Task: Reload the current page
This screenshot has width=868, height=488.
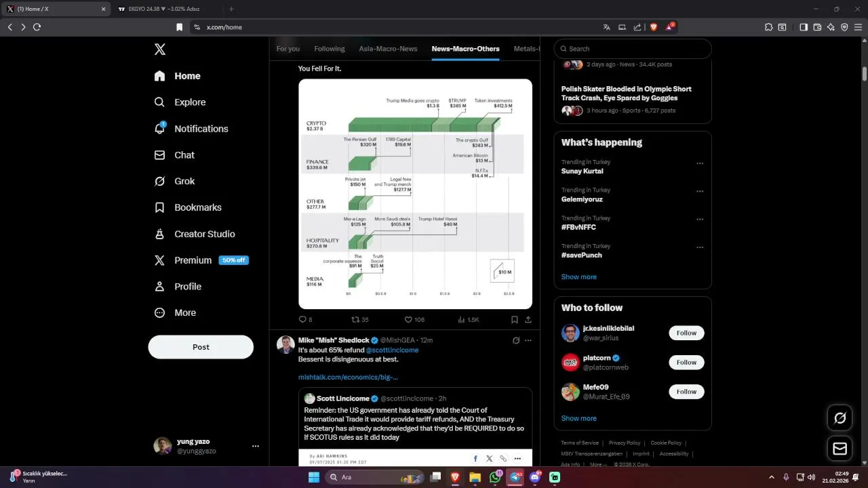Action: pyautogui.click(x=37, y=27)
